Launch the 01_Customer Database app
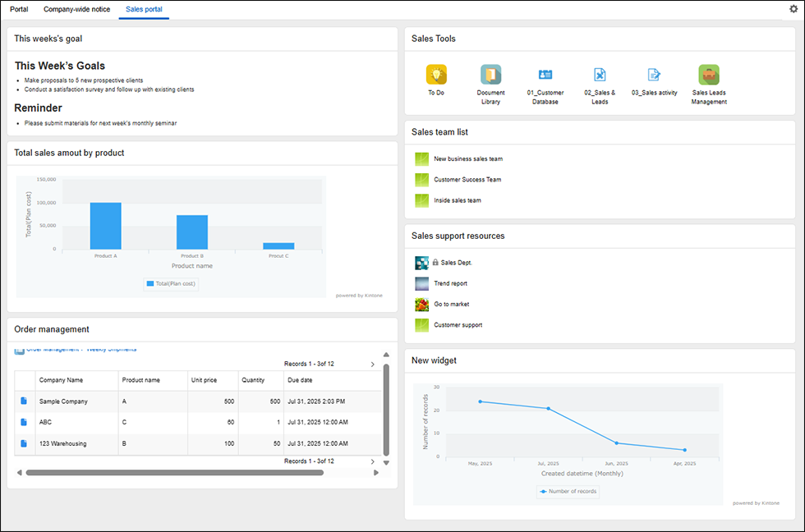The image size is (805, 532). 545,74
